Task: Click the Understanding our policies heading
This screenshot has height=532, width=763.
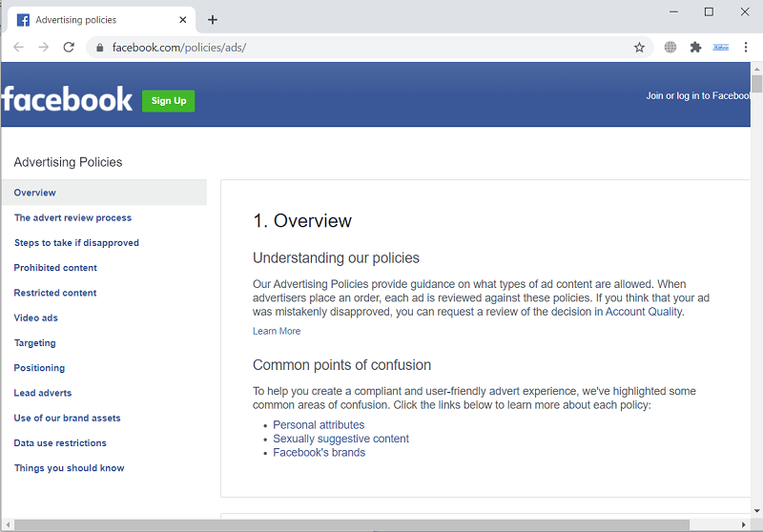Action: click(x=336, y=257)
